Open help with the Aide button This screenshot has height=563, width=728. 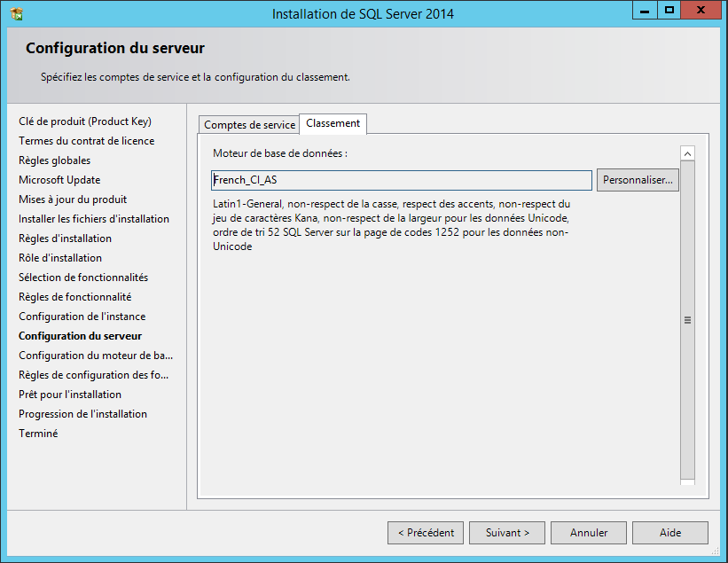point(670,533)
